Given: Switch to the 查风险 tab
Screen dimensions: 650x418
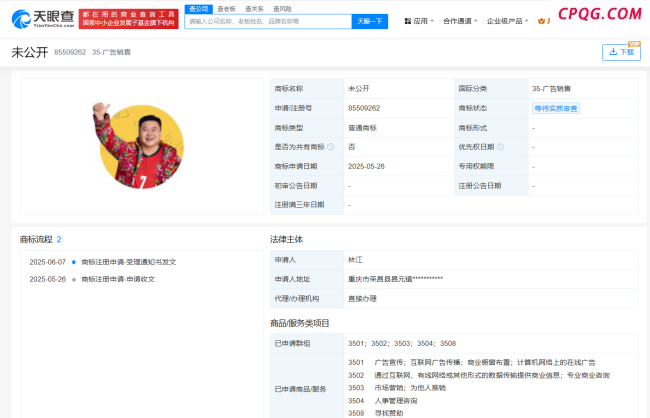Looking at the screenshot, I should click(282, 9).
